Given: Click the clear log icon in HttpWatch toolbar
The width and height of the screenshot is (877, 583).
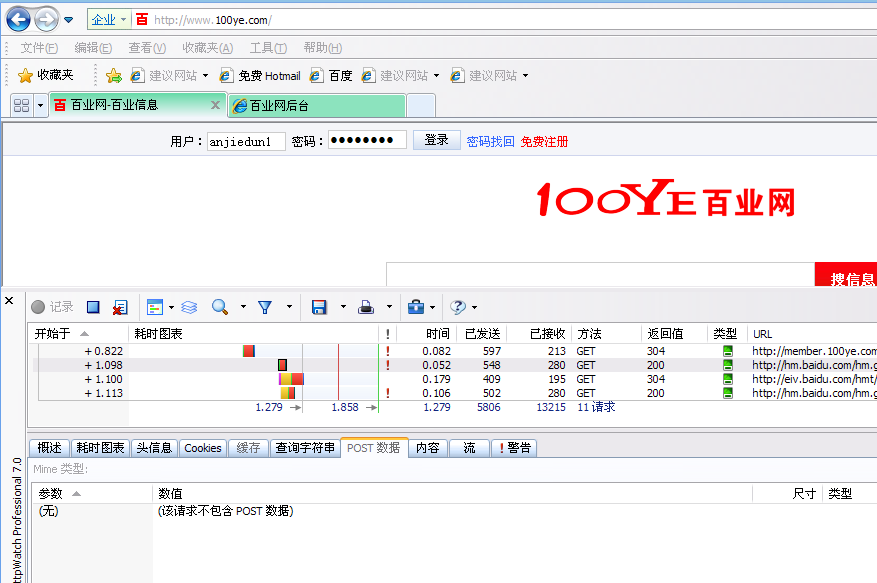Looking at the screenshot, I should coord(121,307).
